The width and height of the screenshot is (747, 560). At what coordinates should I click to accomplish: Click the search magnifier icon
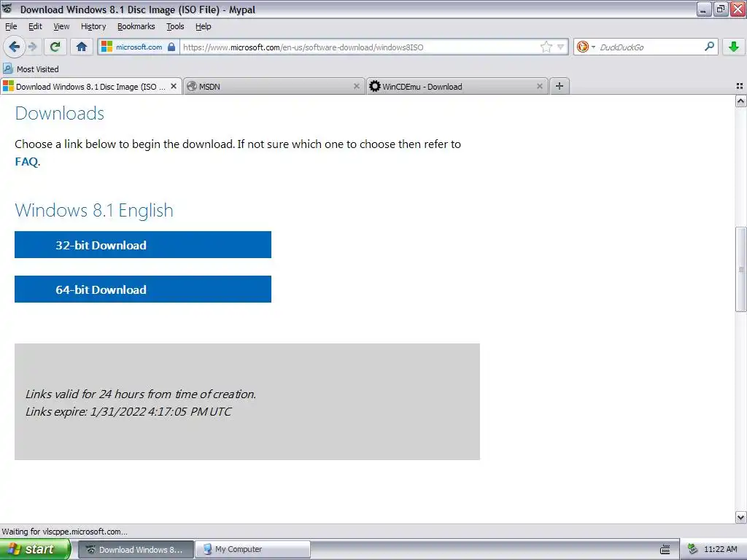[709, 47]
